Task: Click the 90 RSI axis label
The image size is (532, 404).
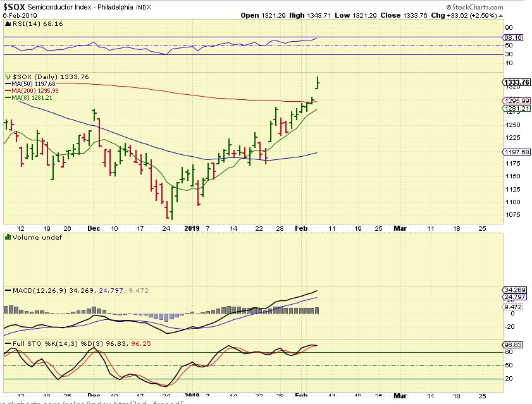Action: [x=509, y=28]
